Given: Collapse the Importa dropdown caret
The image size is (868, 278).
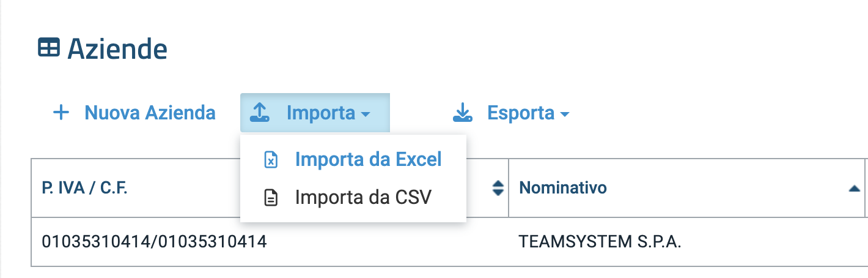Looking at the screenshot, I should [x=365, y=115].
